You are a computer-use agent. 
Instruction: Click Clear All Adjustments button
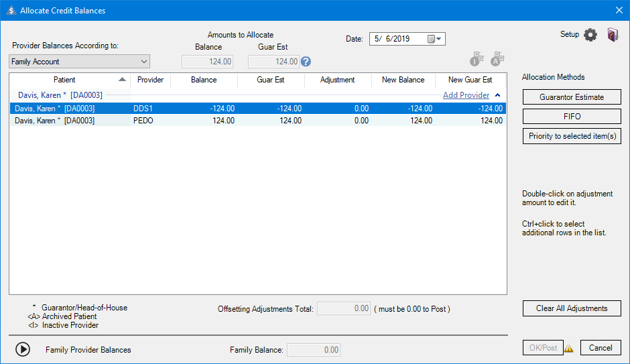(x=572, y=308)
